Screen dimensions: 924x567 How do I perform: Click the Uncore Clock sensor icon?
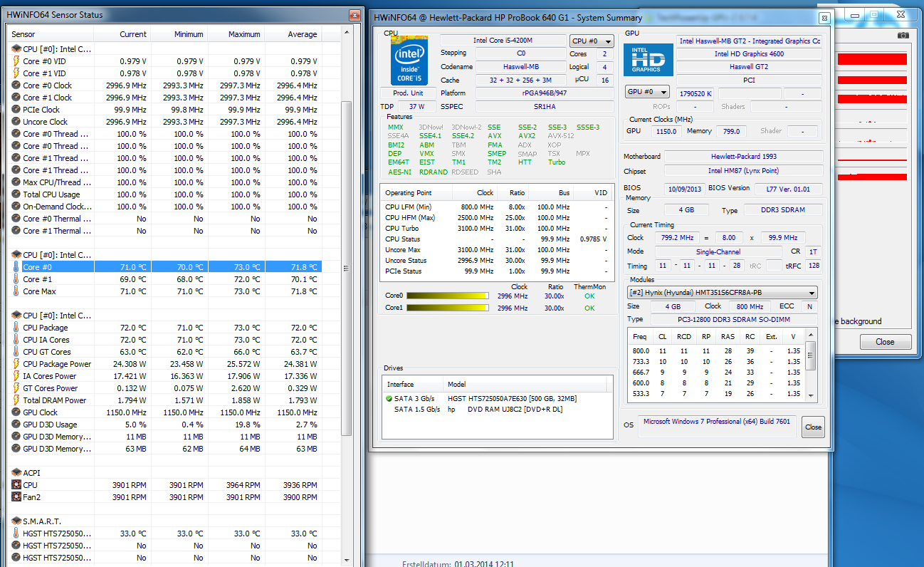16,122
